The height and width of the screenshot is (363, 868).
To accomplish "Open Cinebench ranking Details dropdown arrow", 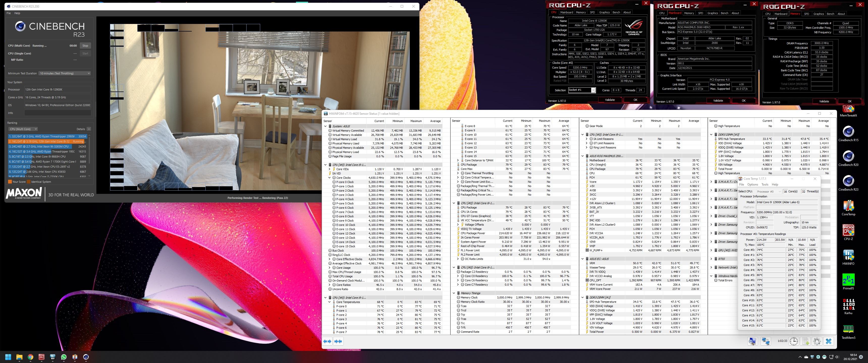I will pos(89,129).
